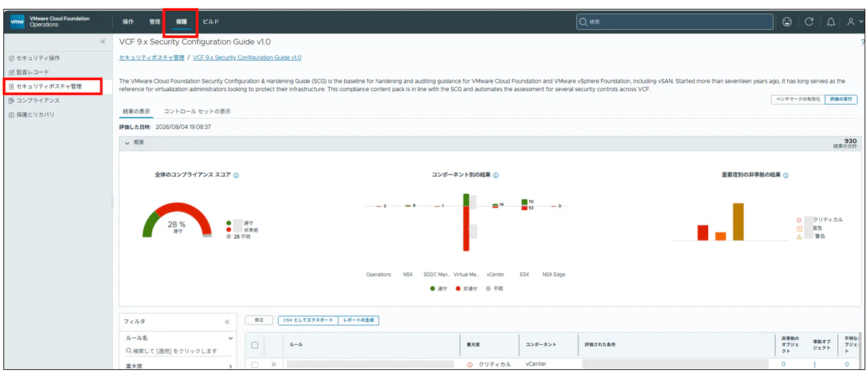868x374 pixels.
Task: Collapse the ルール名 filter section
Action: coord(230,338)
